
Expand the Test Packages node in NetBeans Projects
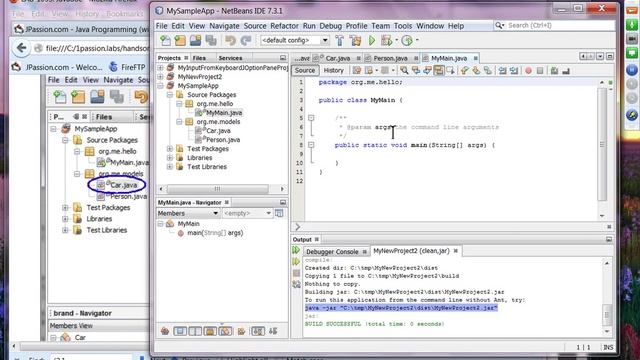[x=170, y=149]
